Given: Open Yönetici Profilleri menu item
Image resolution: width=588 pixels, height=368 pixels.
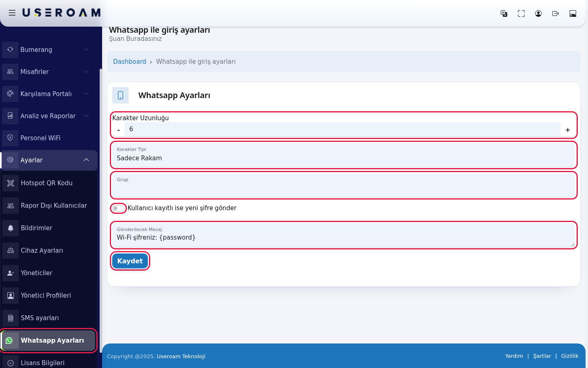Looking at the screenshot, I should tap(49, 296).
